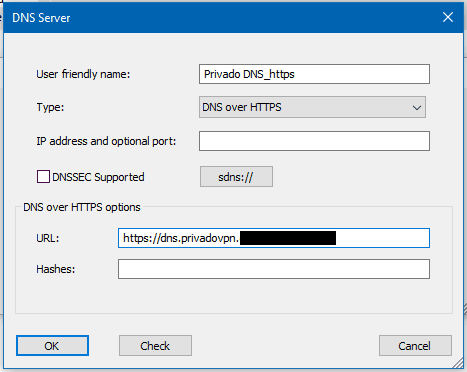This screenshot has height=372, width=467.
Task: Click the DNS over HTTPS options group label
Action: [x=82, y=207]
